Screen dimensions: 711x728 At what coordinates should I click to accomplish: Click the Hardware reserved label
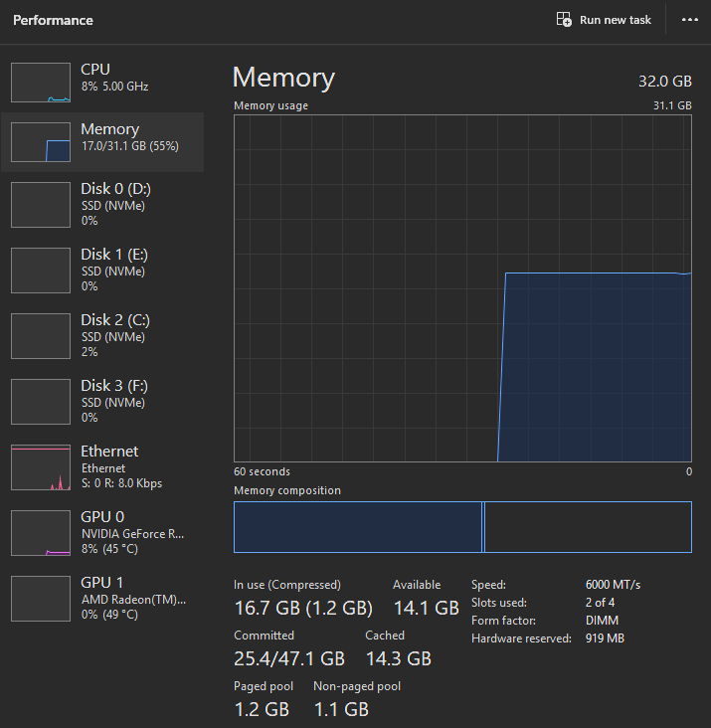pyautogui.click(x=521, y=638)
